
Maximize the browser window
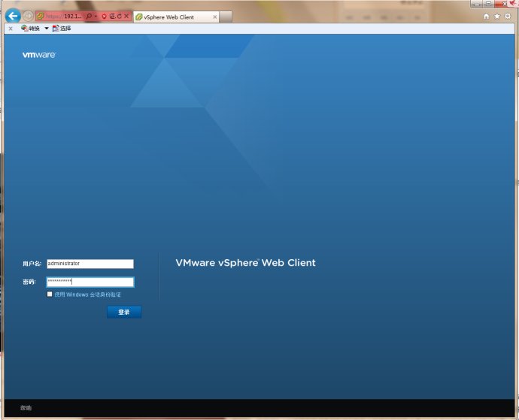click(489, 4)
